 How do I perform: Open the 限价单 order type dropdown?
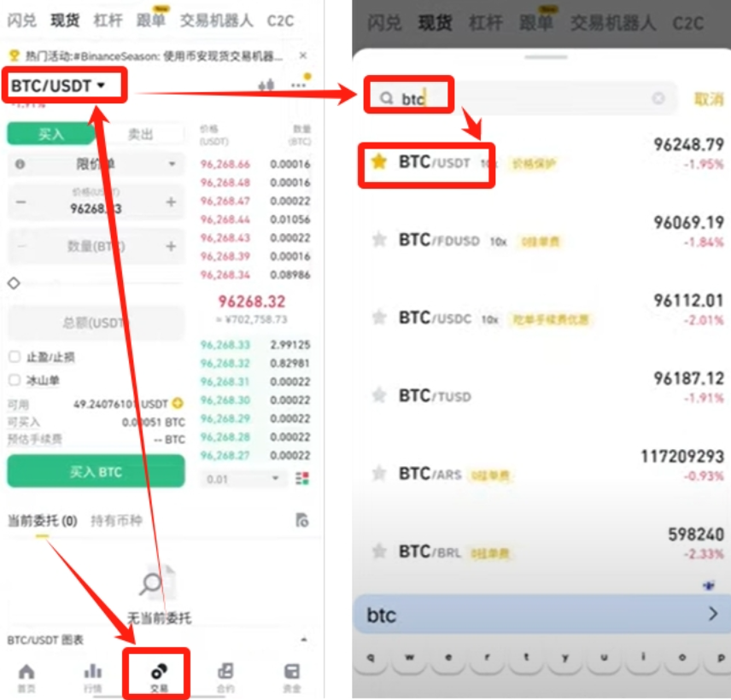tap(94, 162)
